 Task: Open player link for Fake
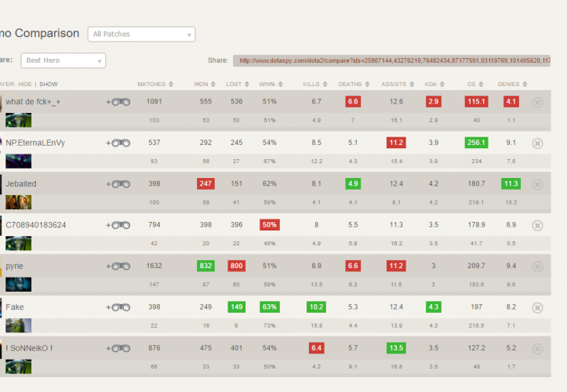pyautogui.click(x=16, y=307)
